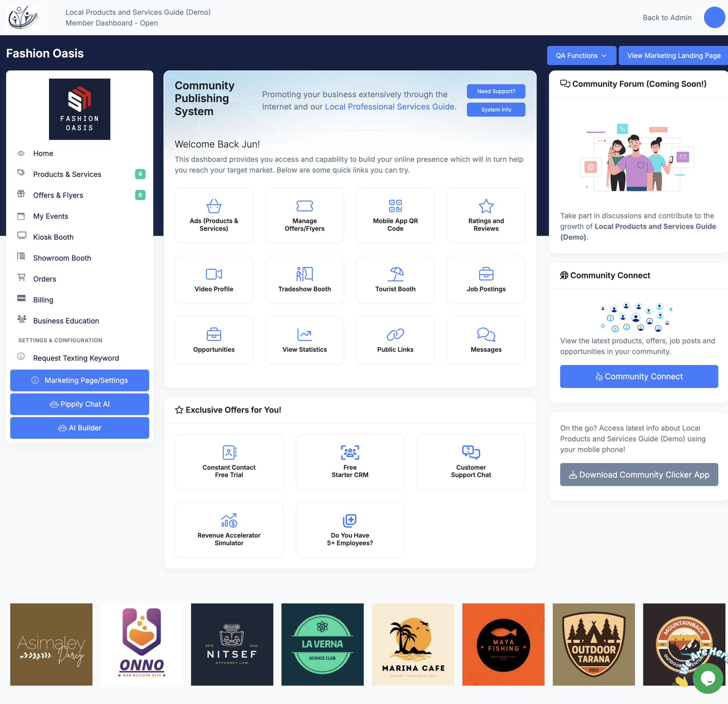Image resolution: width=728 pixels, height=704 pixels.
Task: Select the Tradeshow Booth icon
Action: click(304, 274)
